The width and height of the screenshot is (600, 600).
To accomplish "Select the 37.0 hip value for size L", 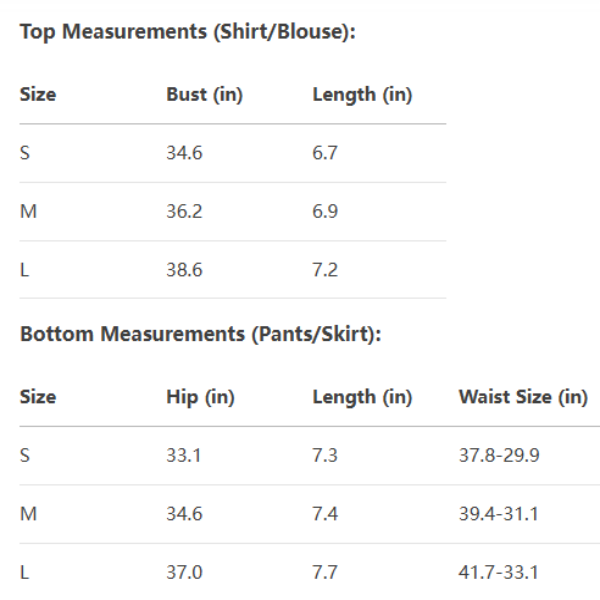I will tap(184, 573).
